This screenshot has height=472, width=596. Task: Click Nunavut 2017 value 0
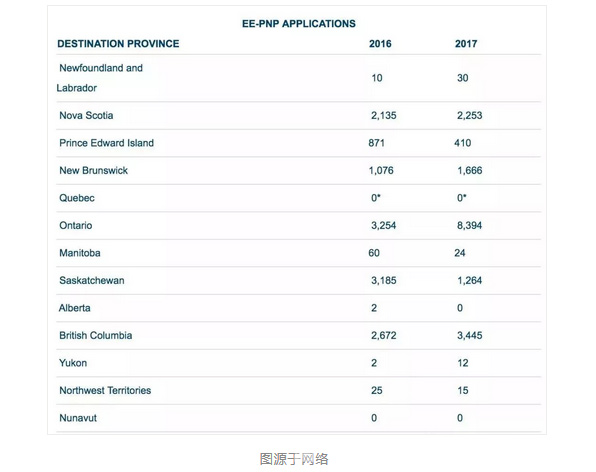460,418
